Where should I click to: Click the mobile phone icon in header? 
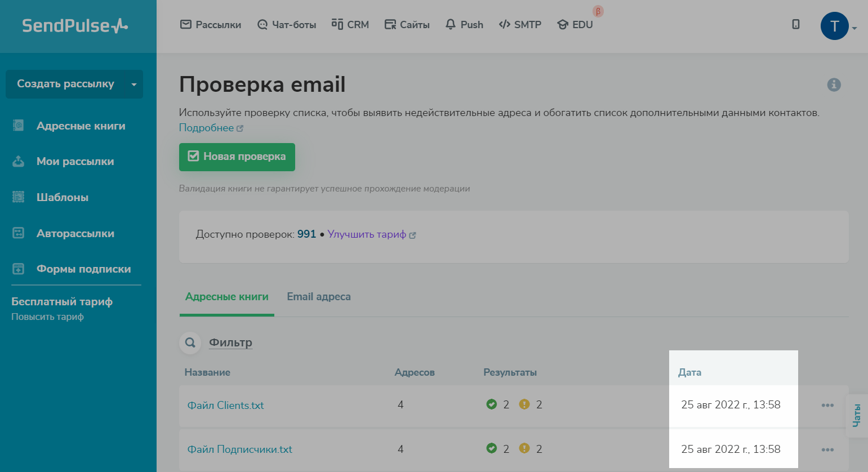[x=796, y=24]
